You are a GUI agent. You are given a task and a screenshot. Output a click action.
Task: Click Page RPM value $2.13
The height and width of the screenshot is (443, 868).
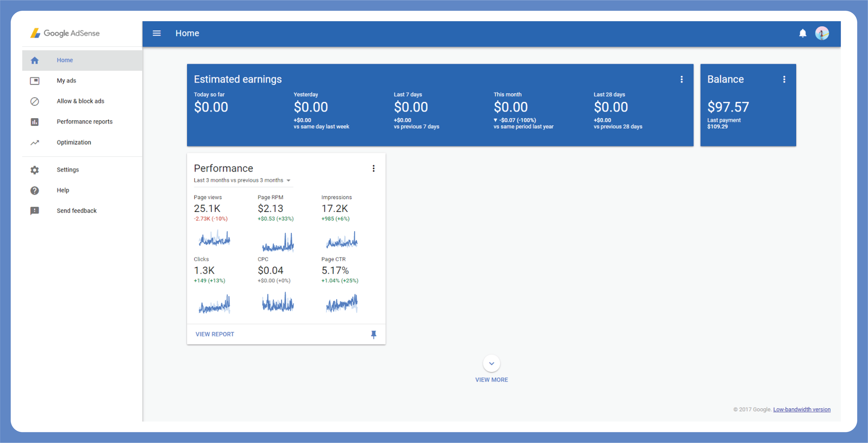click(x=270, y=209)
